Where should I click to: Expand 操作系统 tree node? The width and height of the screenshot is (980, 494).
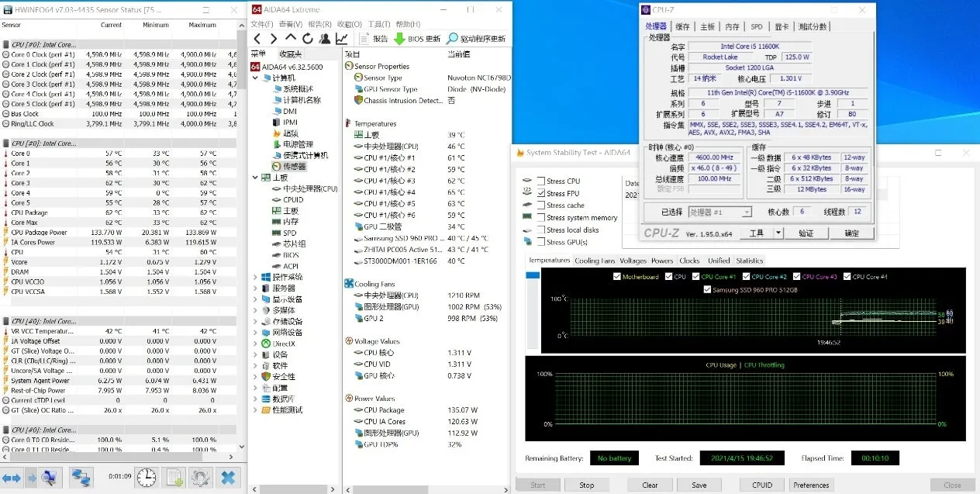[x=256, y=277]
